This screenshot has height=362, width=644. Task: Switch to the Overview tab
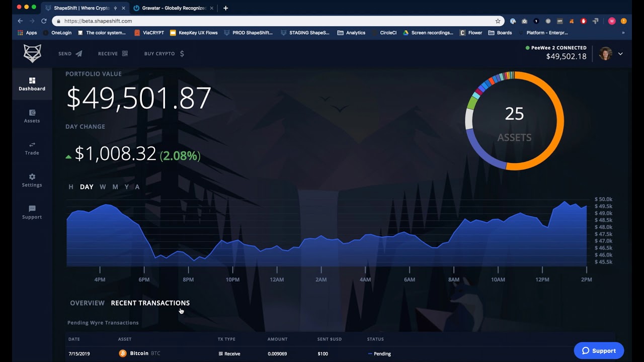tap(88, 303)
